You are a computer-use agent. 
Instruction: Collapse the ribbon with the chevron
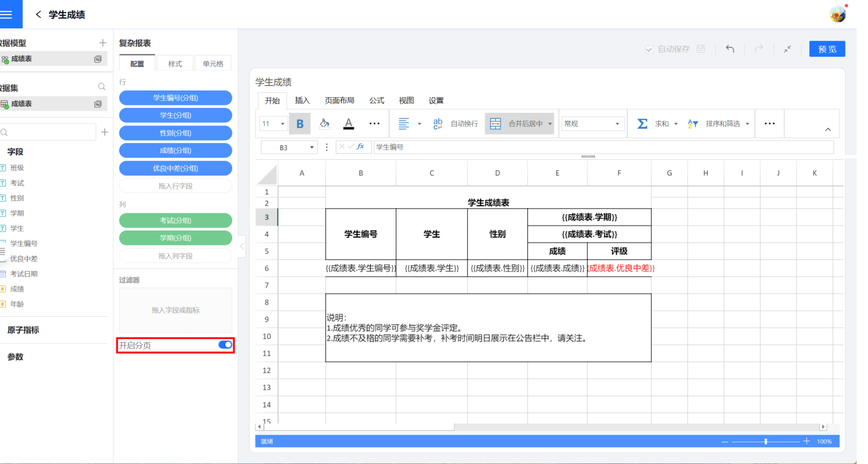pyautogui.click(x=828, y=129)
